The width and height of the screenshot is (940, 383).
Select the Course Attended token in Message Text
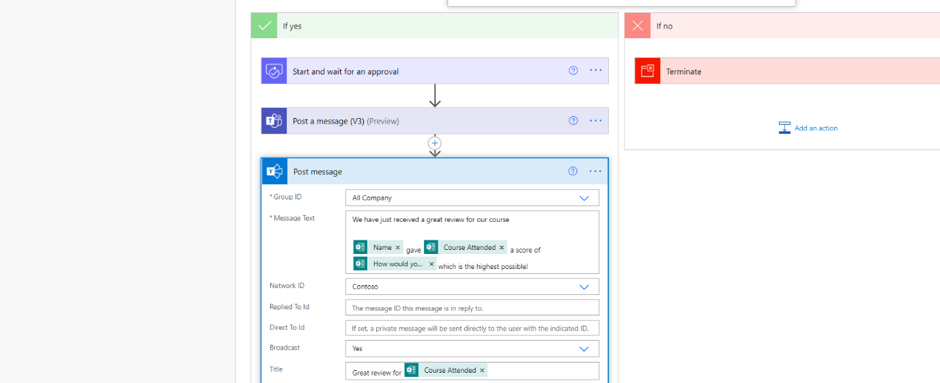(466, 248)
